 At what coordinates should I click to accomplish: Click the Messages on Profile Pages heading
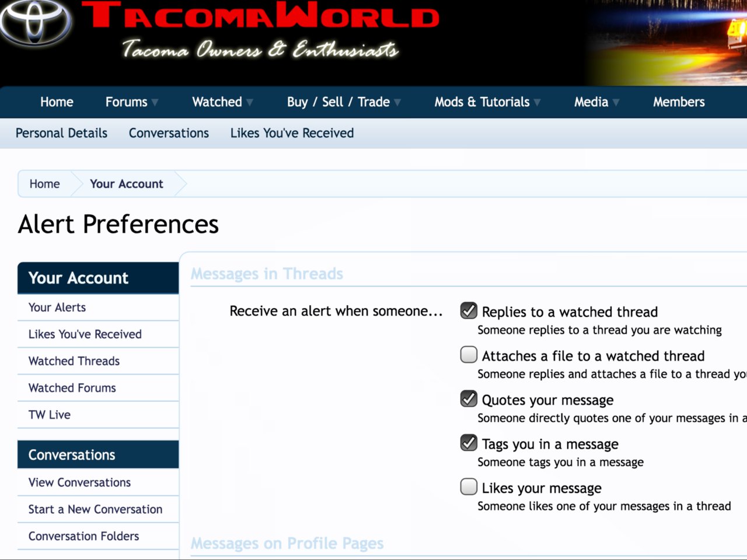(x=287, y=544)
